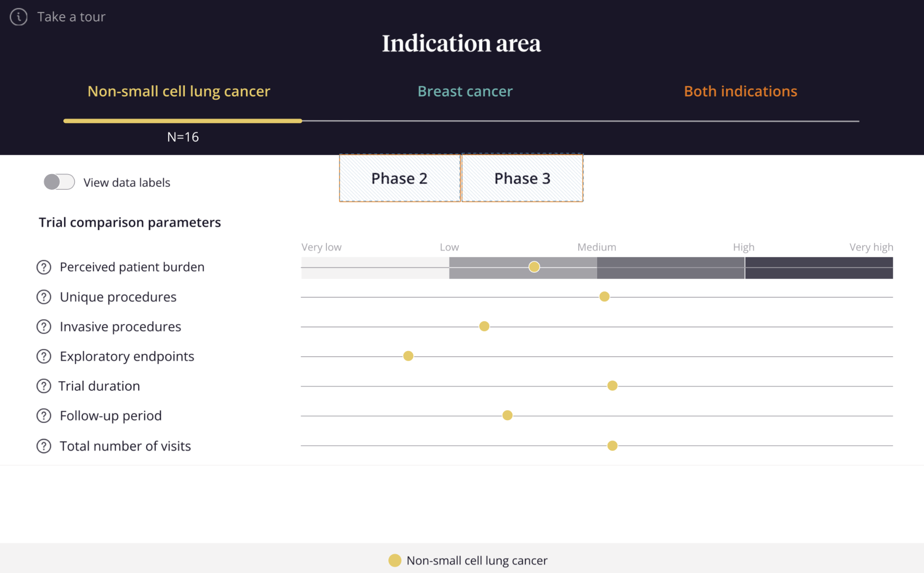The height and width of the screenshot is (573, 924).
Task: Click the info icon beside Take a tour
Action: (x=18, y=17)
